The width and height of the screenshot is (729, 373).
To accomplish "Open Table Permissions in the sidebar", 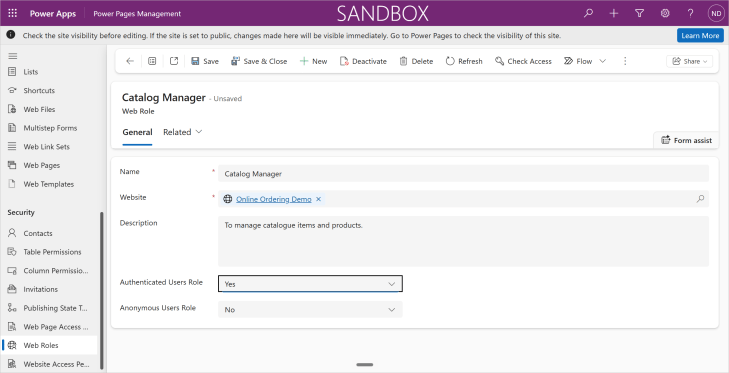I will pos(49,252).
